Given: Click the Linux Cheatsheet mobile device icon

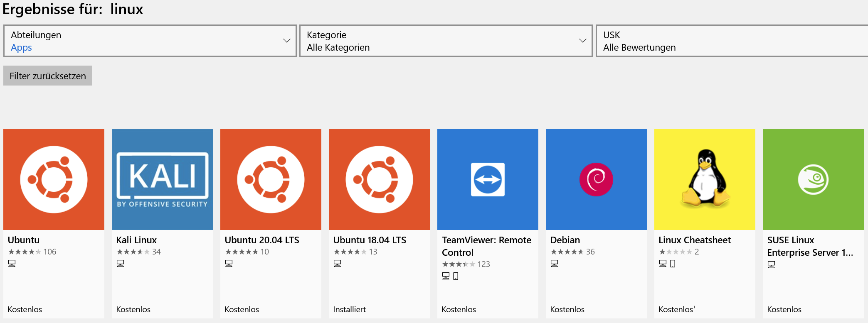Looking at the screenshot, I should (x=673, y=264).
